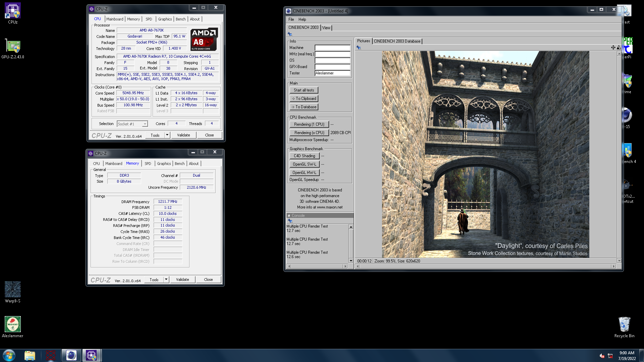This screenshot has width=644, height=362.
Task: Open the CINEBENCH 2003 Database tab
Action: (x=397, y=41)
